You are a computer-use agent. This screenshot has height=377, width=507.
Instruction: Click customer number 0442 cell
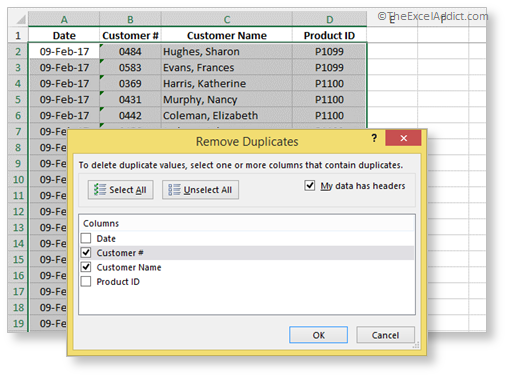tap(130, 115)
